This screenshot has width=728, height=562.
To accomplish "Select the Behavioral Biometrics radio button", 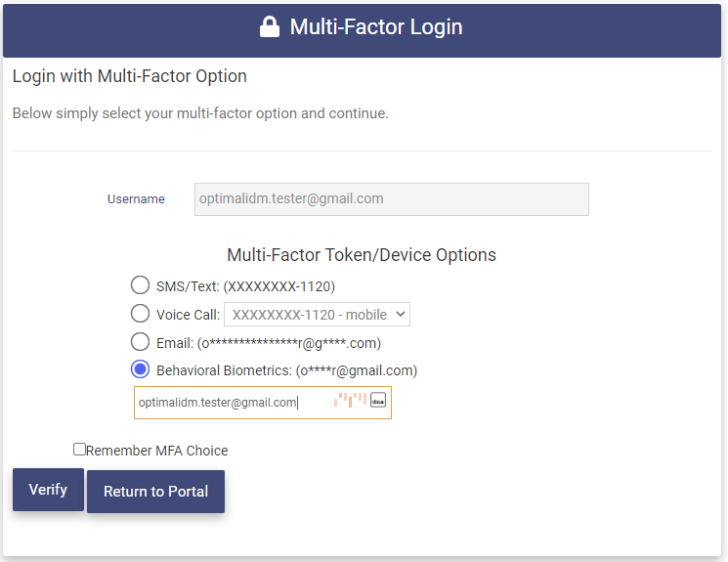I will 140,369.
